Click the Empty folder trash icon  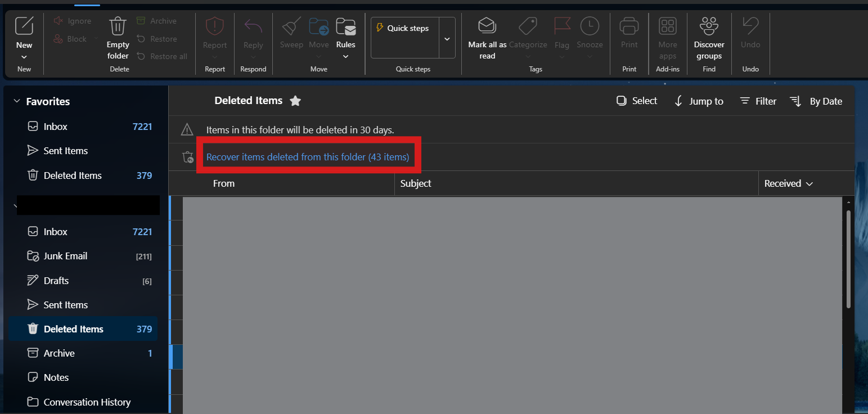click(118, 26)
